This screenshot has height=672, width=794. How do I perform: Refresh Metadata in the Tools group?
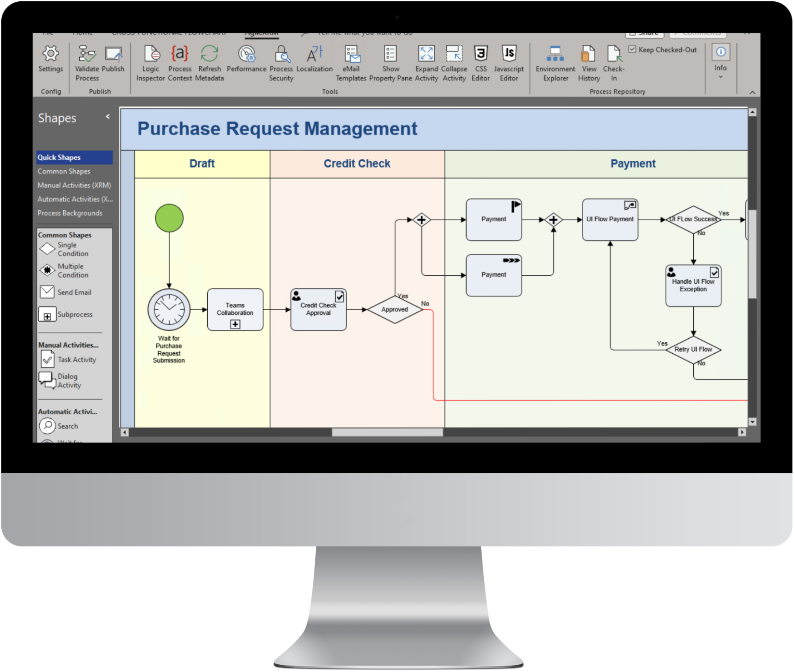click(x=209, y=63)
